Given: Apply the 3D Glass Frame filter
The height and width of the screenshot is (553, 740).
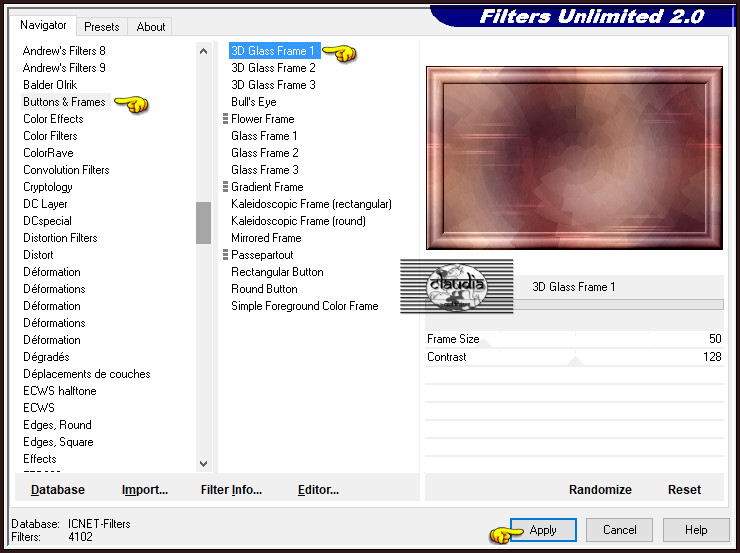Looking at the screenshot, I should [x=543, y=530].
